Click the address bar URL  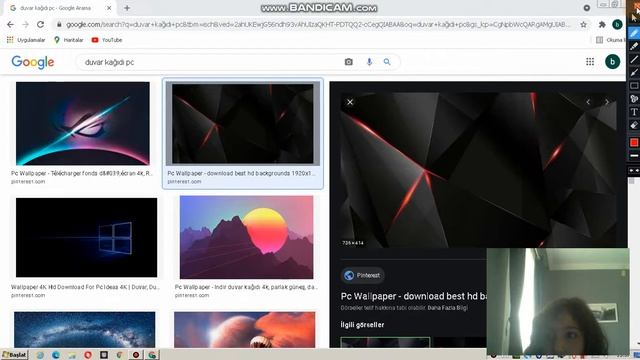(x=318, y=24)
